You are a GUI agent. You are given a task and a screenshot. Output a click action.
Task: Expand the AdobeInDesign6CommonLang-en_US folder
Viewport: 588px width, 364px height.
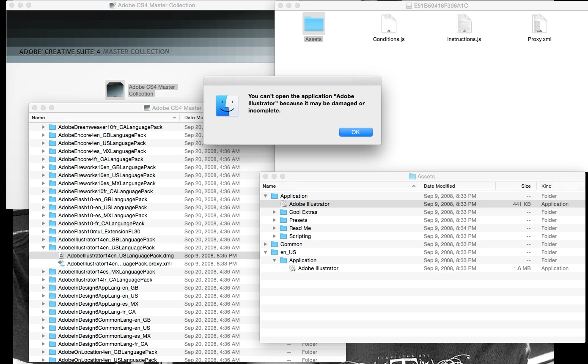click(43, 328)
